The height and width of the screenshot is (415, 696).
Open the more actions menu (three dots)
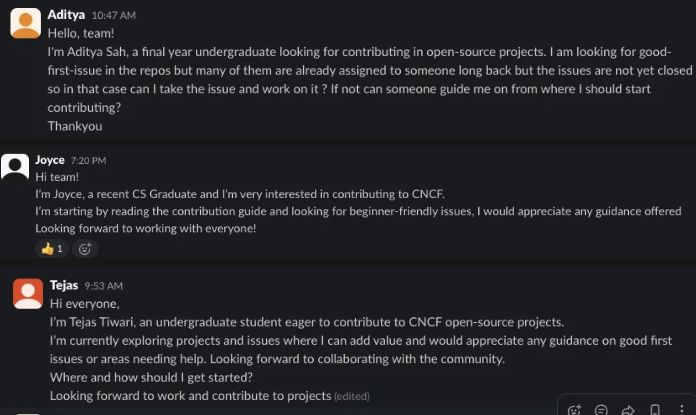click(681, 410)
